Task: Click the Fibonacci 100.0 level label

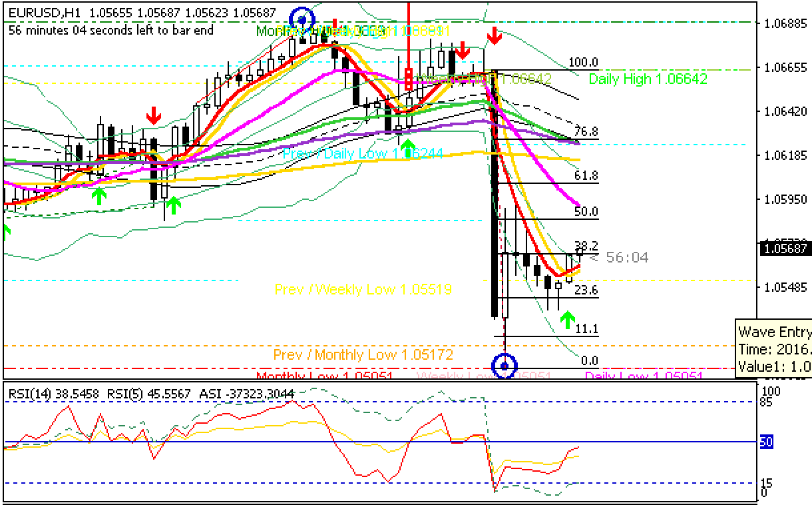Action: (584, 63)
